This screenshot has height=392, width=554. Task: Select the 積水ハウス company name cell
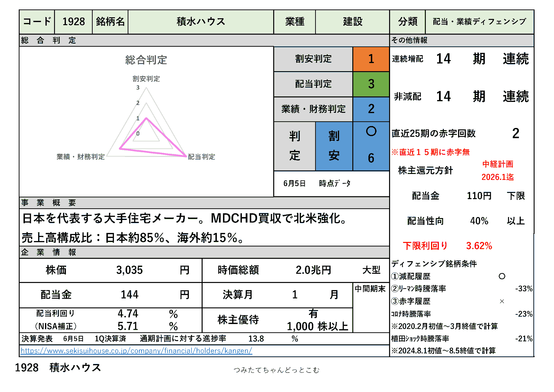201,22
